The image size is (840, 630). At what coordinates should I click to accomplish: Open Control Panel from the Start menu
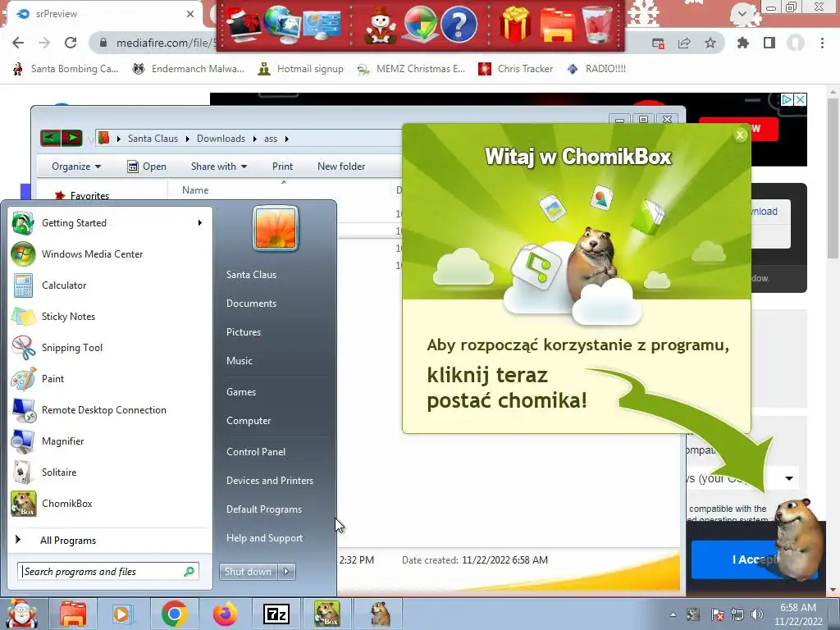click(x=256, y=452)
